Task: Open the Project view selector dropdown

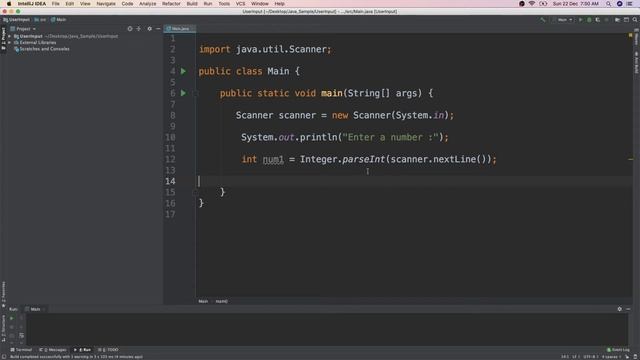Action: (x=23, y=29)
